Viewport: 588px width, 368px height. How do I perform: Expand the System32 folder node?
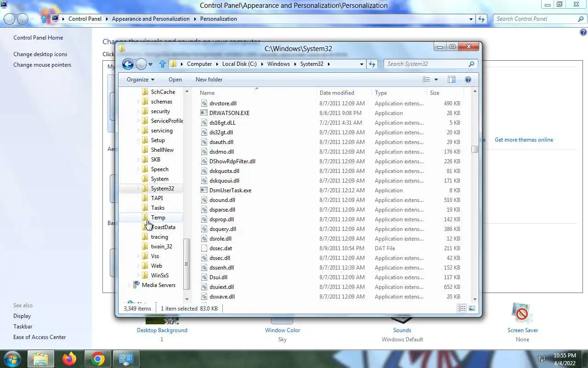point(138,189)
